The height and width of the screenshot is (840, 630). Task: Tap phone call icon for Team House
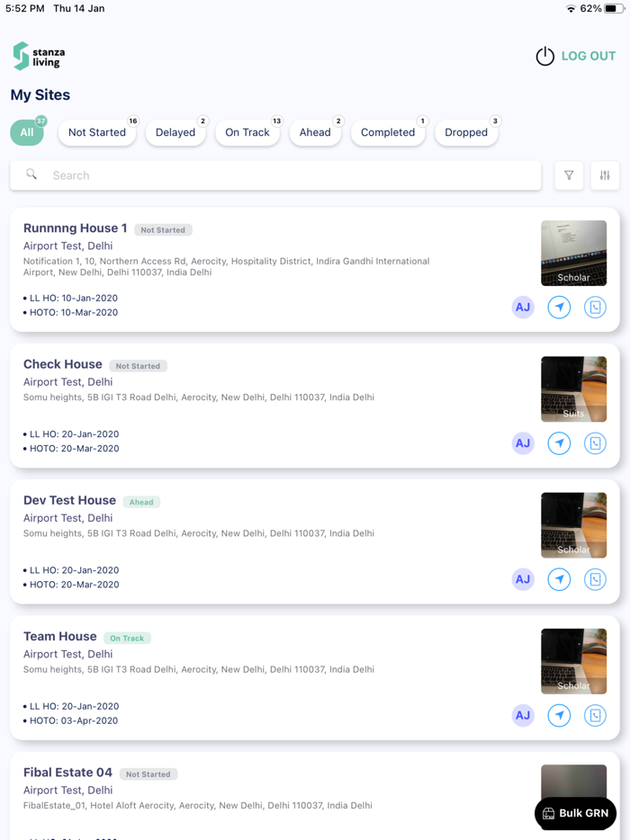click(595, 715)
